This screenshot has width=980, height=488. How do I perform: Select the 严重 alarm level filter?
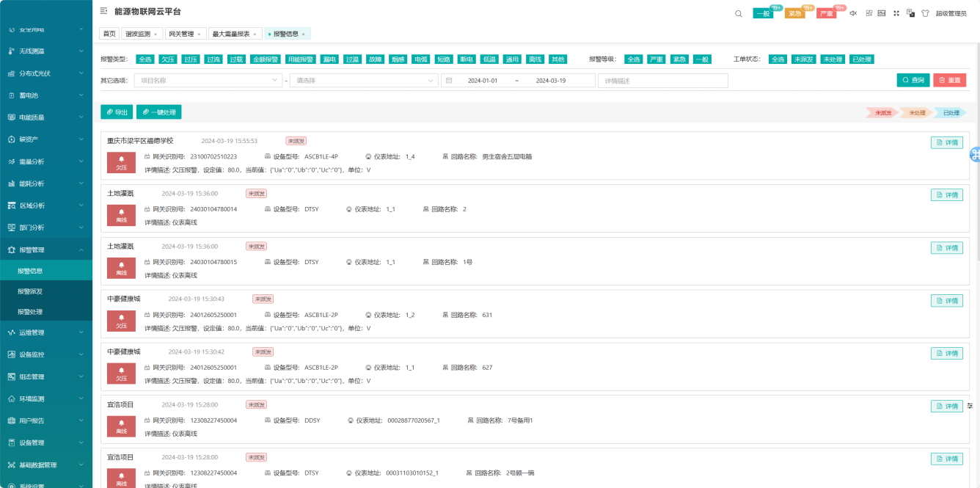[657, 59]
